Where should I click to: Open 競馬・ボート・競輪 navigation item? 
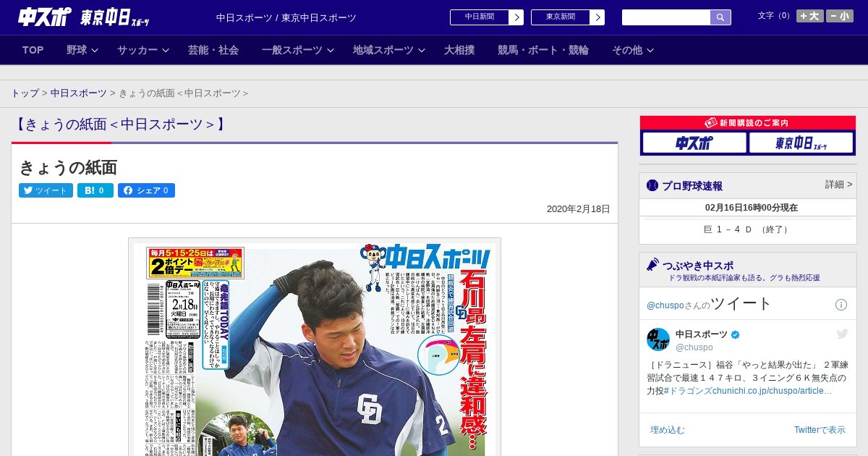[543, 50]
